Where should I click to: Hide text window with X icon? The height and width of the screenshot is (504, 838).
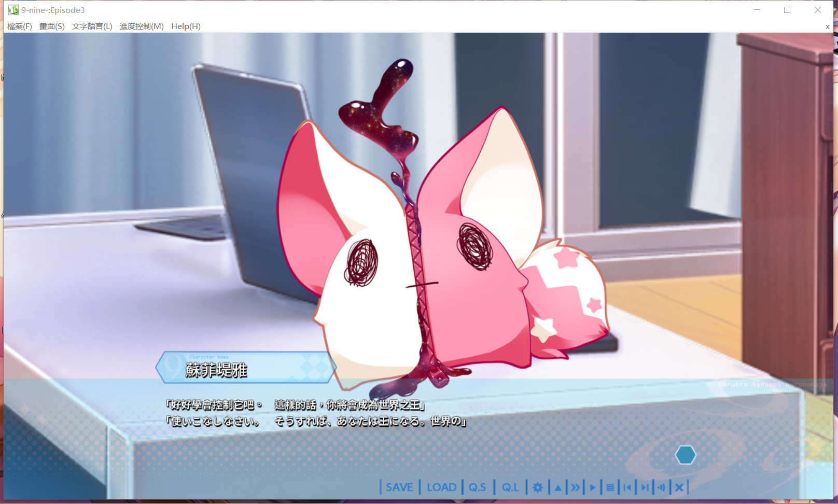click(679, 487)
